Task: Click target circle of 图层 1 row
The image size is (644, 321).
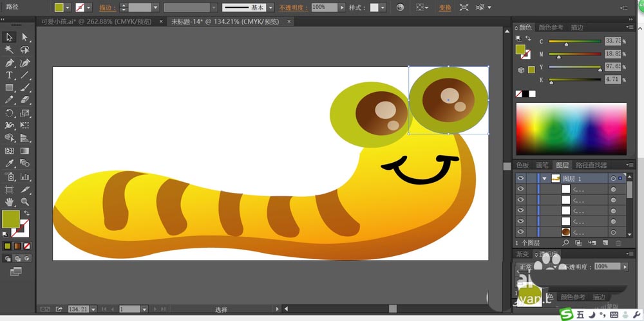Action: (613, 178)
